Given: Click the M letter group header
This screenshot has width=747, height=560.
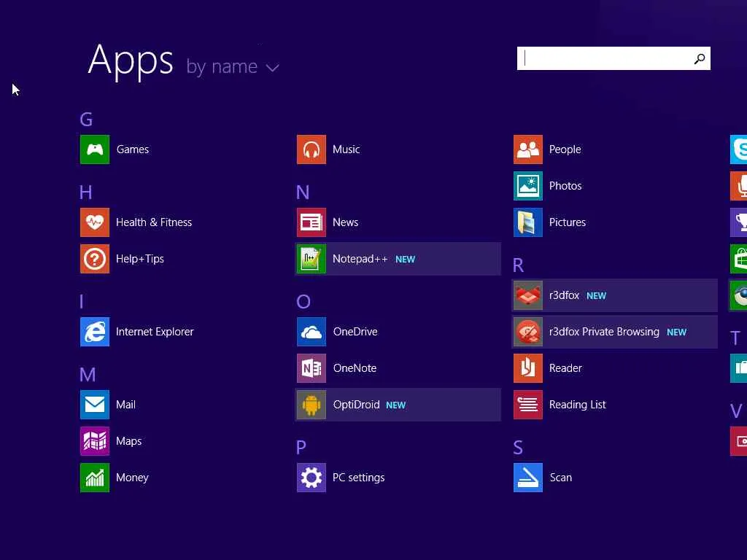Looking at the screenshot, I should point(88,375).
